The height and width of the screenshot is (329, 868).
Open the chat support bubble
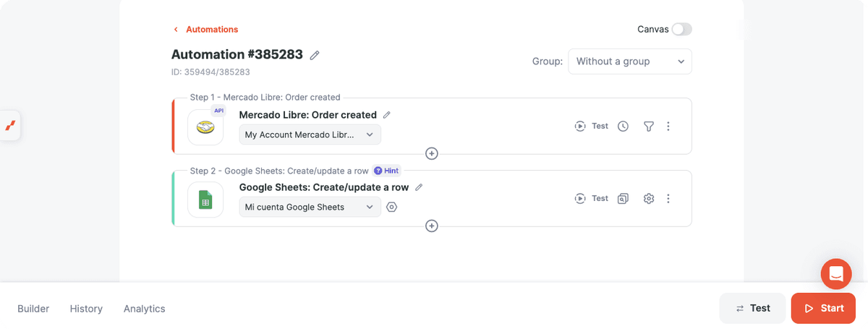point(836,274)
